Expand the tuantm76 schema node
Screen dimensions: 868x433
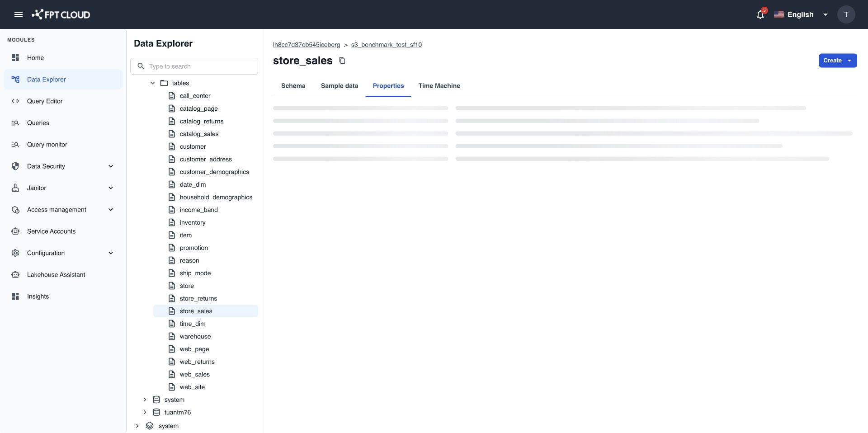tap(145, 412)
